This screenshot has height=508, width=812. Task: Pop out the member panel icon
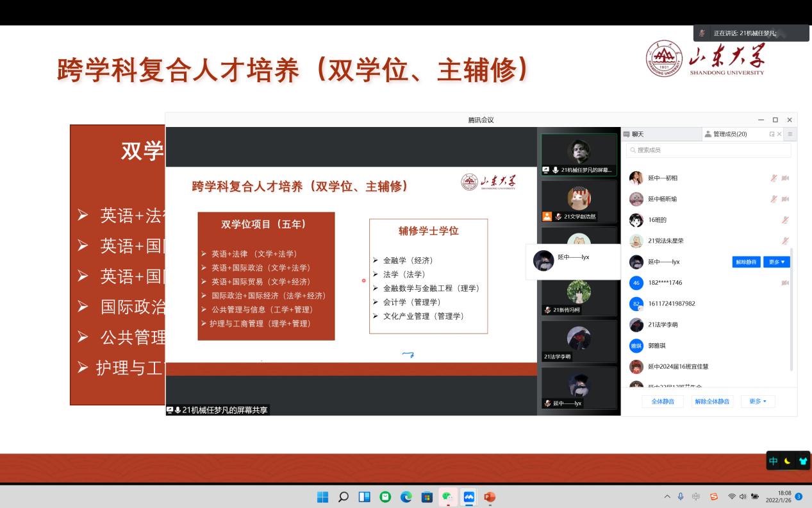772,134
